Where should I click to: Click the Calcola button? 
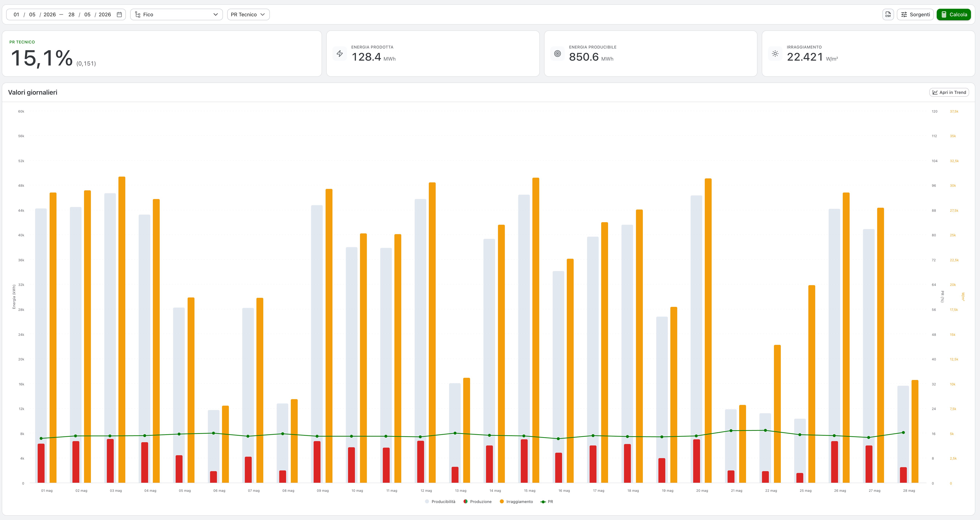coord(953,14)
